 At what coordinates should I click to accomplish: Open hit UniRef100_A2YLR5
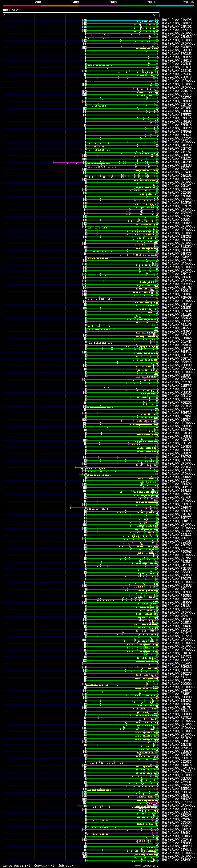pos(177,206)
